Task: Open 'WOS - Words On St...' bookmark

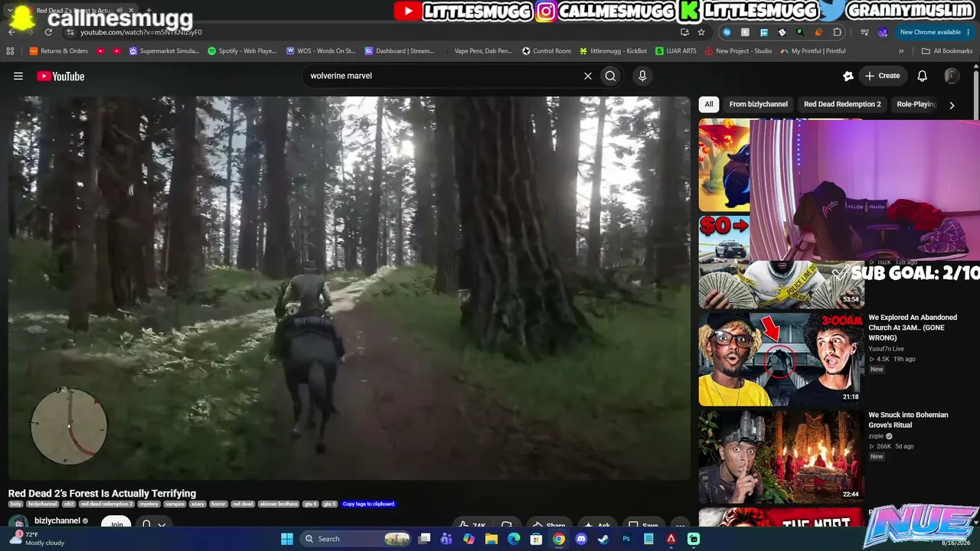Action: pos(321,51)
